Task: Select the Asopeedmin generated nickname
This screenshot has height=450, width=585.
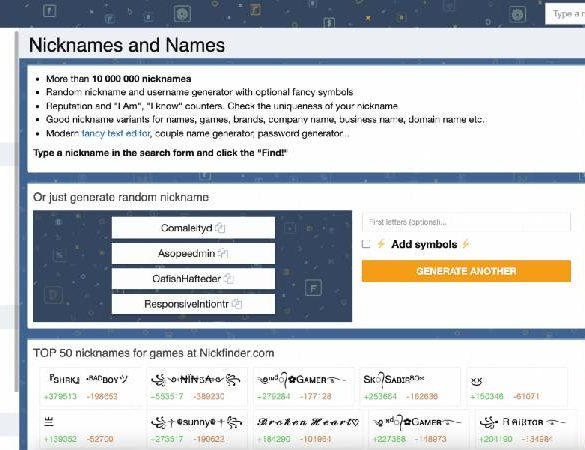Action: click(186, 253)
